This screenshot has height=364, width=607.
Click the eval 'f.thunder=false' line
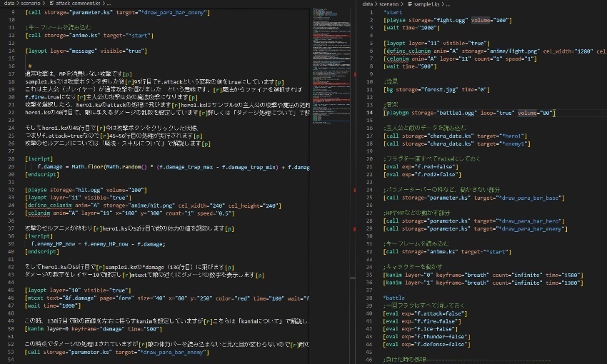pyautogui.click(x=427, y=337)
